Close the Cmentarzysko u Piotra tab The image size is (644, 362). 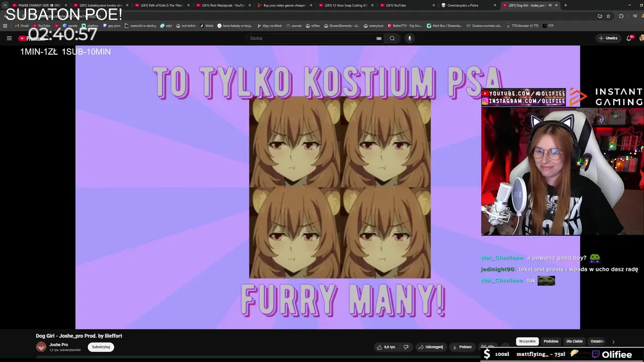496,6
